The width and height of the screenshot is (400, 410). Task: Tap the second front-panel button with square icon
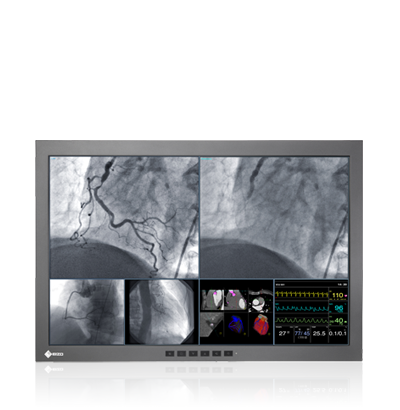[x=181, y=353]
